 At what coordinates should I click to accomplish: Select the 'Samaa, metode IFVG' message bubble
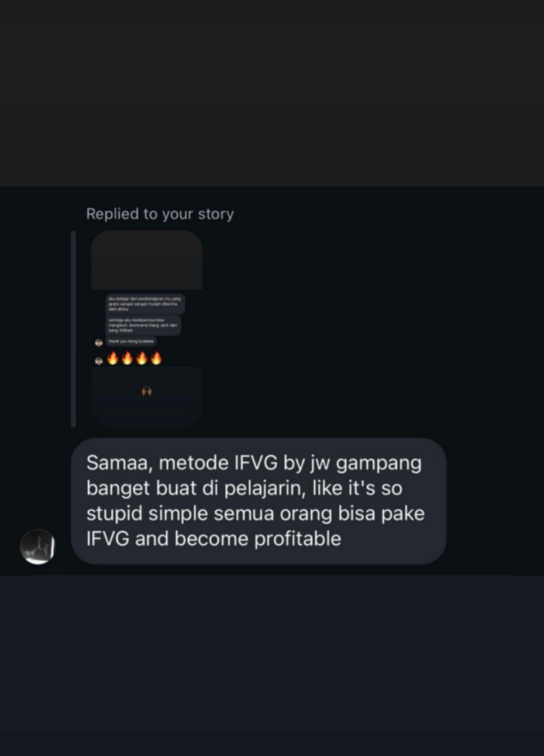click(x=259, y=501)
